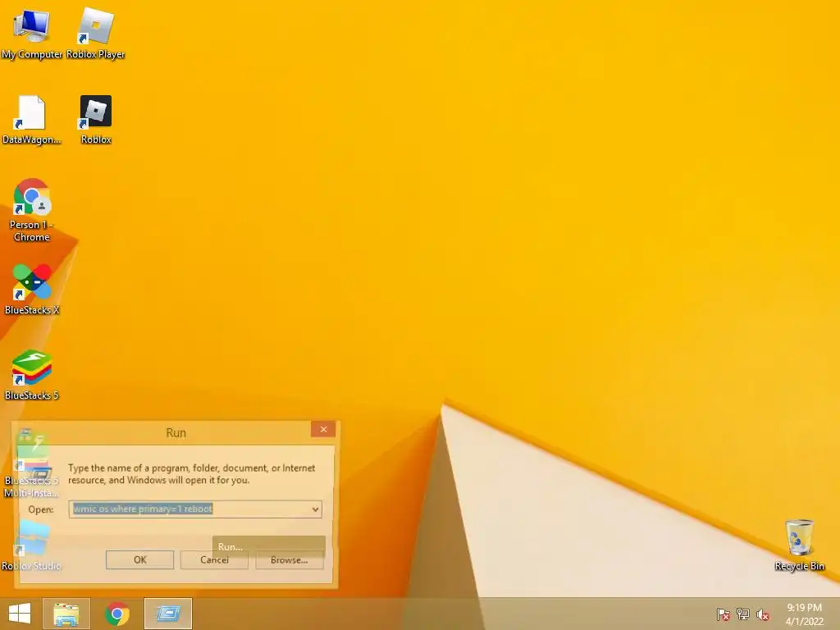Open My Computer desktop icon
The height and width of the screenshot is (630, 840).
[x=32, y=33]
